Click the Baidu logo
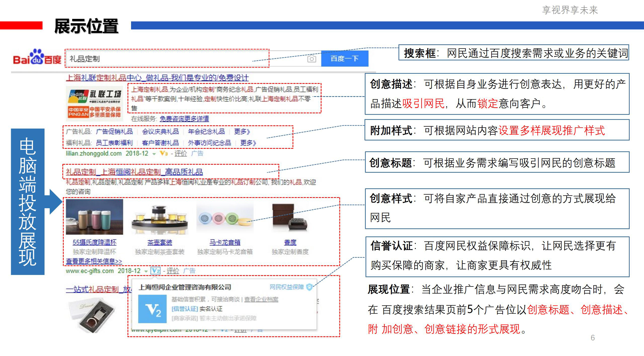The width and height of the screenshot is (644, 356). click(x=37, y=57)
